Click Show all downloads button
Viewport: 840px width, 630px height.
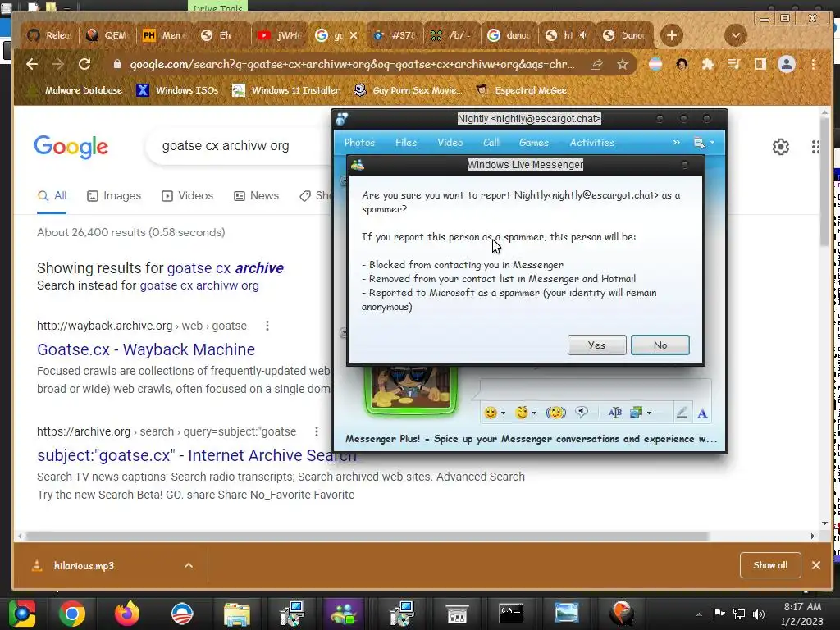[770, 565]
